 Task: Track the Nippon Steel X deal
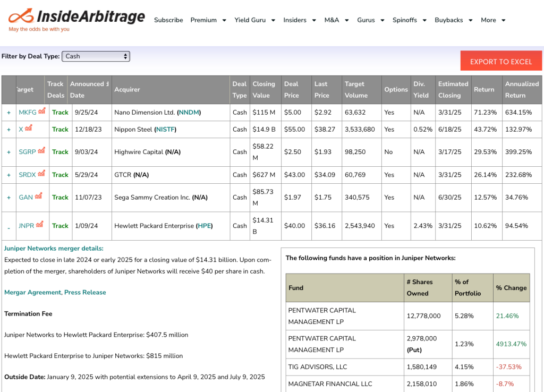(60, 129)
